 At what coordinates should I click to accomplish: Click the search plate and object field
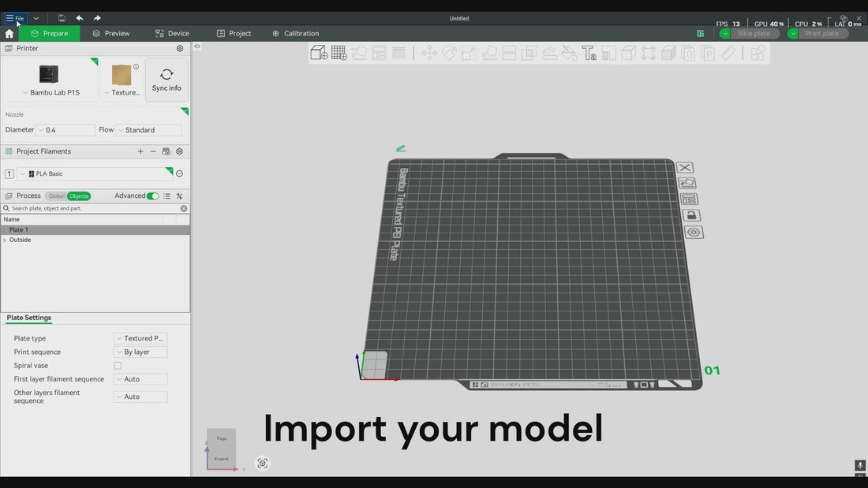click(x=95, y=209)
